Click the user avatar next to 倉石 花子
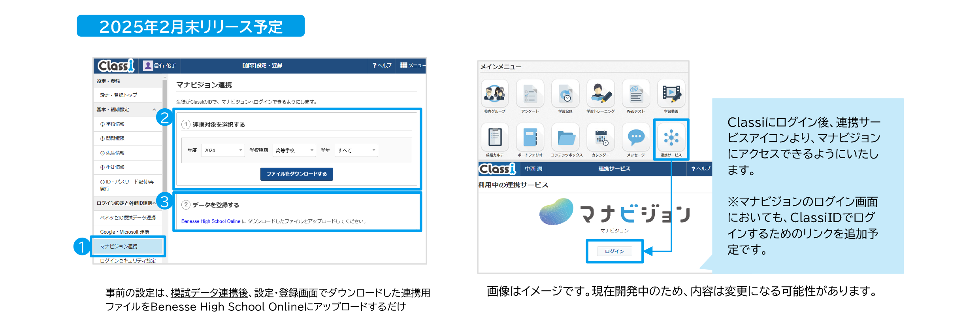Image resolution: width=980 pixels, height=325 pixels. 148,66
